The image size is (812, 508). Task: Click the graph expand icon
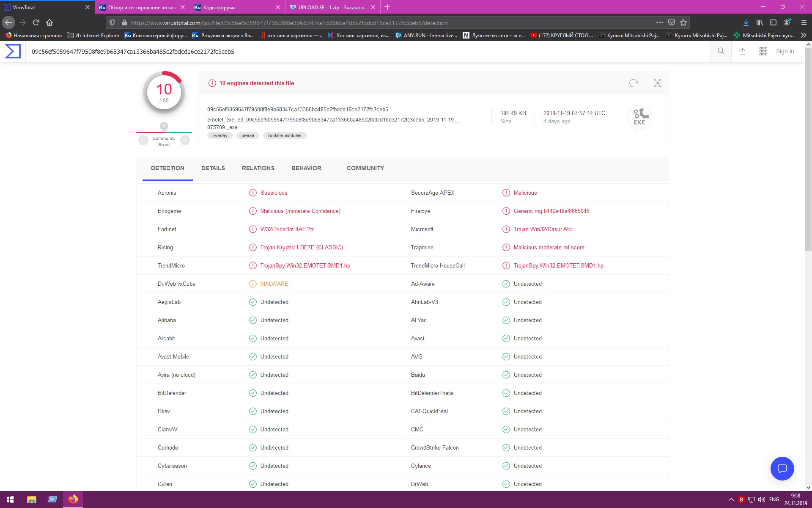(658, 83)
